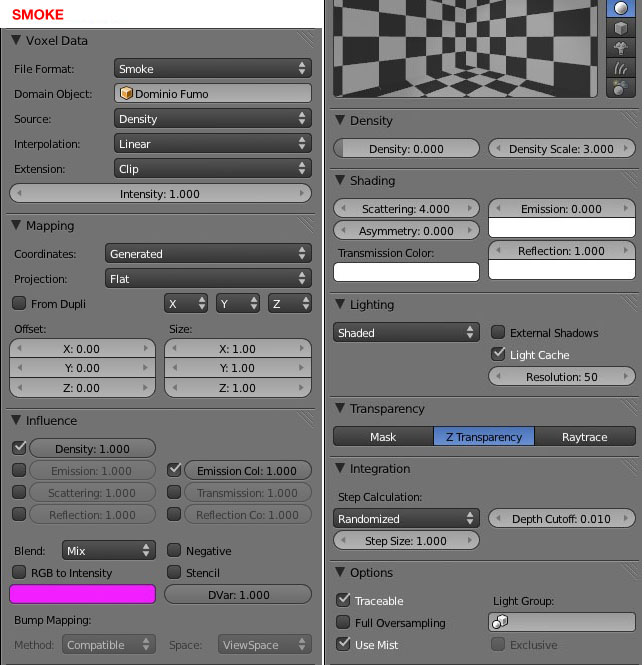Collapse the Influence panel
This screenshot has width=644, height=665.
point(16,420)
